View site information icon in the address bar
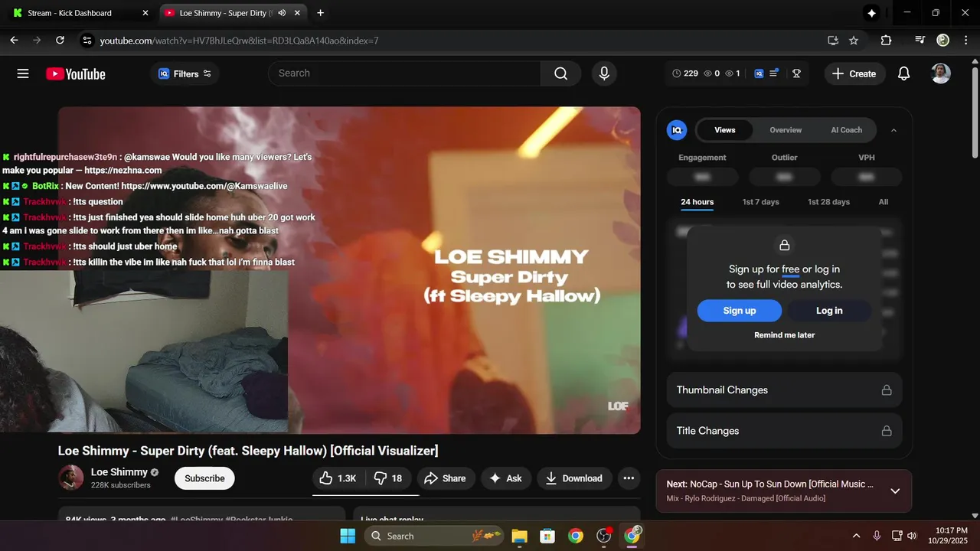Viewport: 980px width, 551px height. point(87,40)
